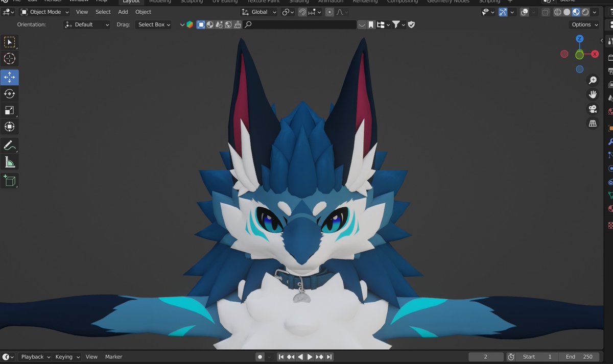613x364 pixels.
Task: Click the bookmark icon next to search field
Action: (371, 25)
